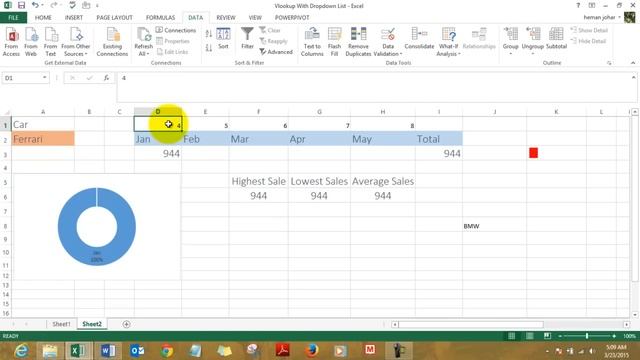The width and height of the screenshot is (640, 360).
Task: Click Remove Duplicates
Action: pyautogui.click(x=358, y=42)
